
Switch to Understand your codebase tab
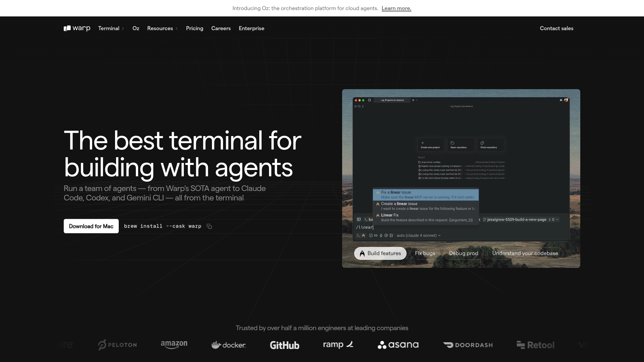pos(525,253)
